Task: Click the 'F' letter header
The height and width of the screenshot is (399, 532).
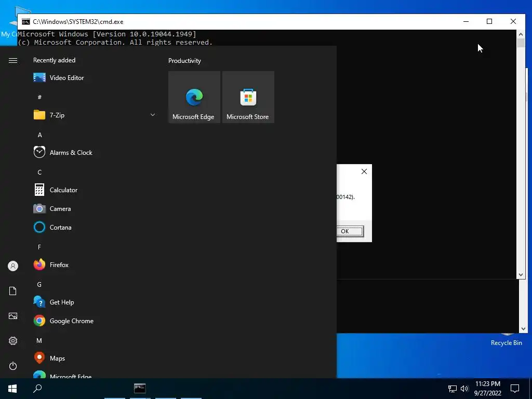Action: 39,247
